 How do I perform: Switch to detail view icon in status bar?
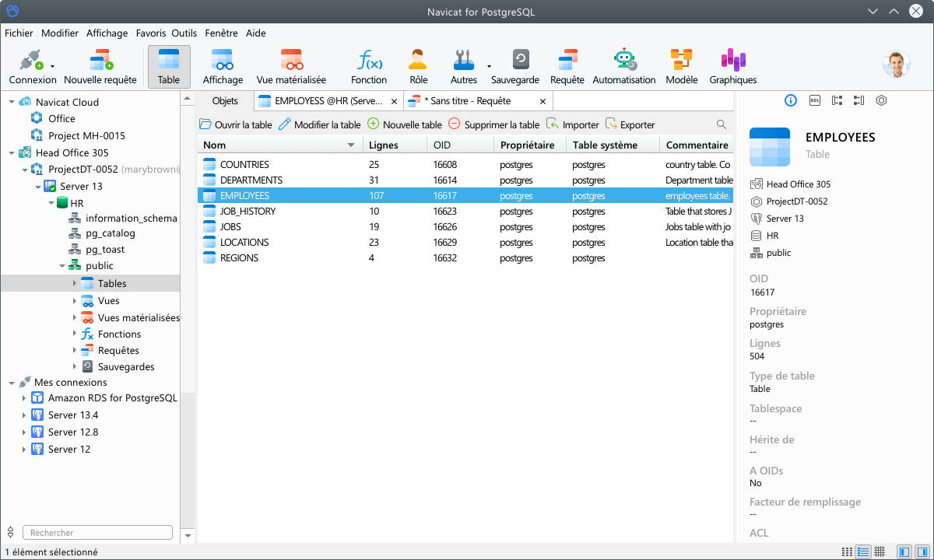pos(863,551)
